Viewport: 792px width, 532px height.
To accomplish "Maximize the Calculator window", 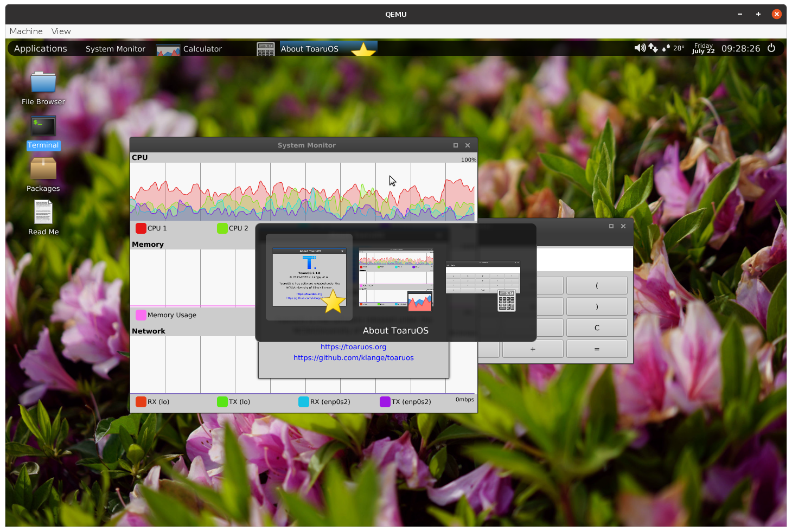I will click(x=611, y=226).
